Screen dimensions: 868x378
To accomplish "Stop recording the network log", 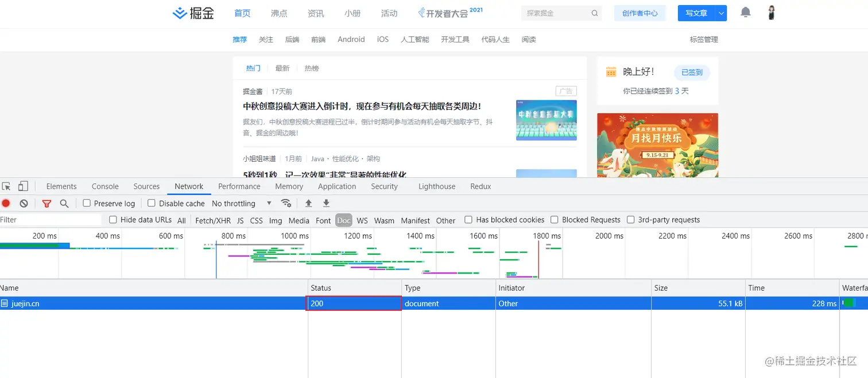I will click(6, 204).
